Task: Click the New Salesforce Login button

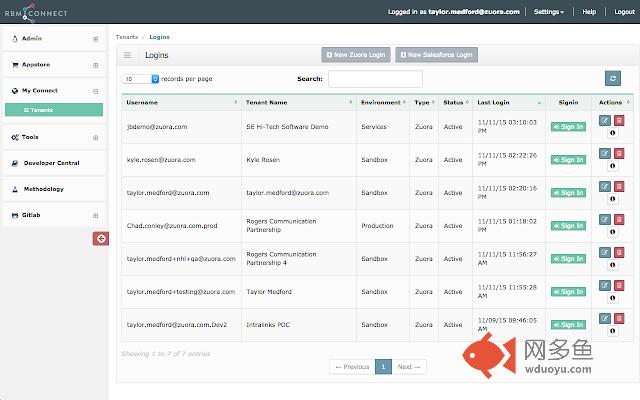Action: coord(436,55)
